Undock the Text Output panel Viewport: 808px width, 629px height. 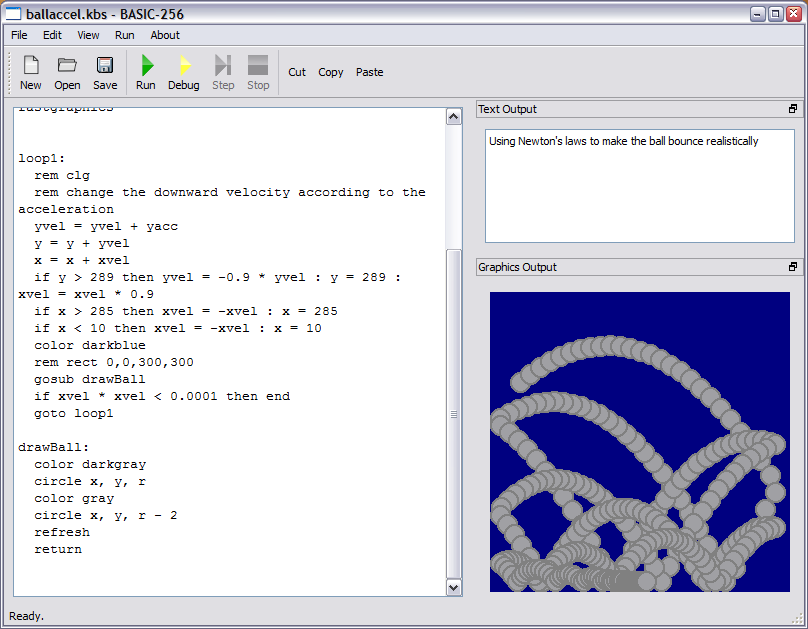coord(793,109)
